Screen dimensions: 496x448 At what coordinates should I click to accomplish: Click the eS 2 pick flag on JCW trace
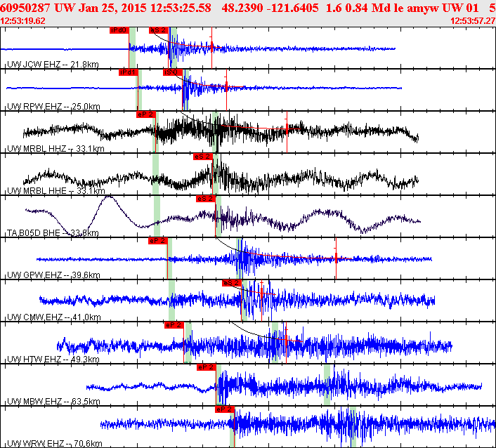tap(159, 30)
